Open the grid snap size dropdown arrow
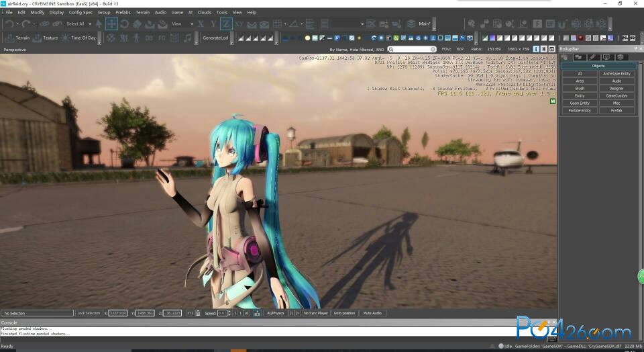The width and height of the screenshot is (644, 352). [285, 24]
